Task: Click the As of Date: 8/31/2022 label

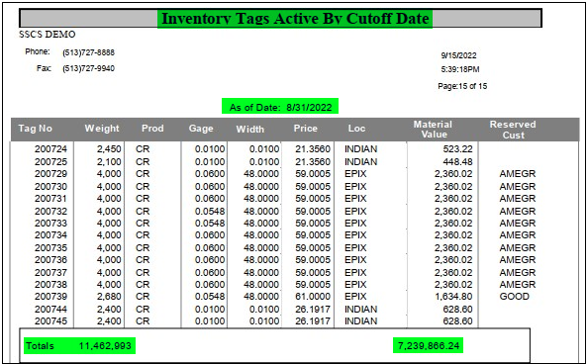Action: pyautogui.click(x=280, y=107)
